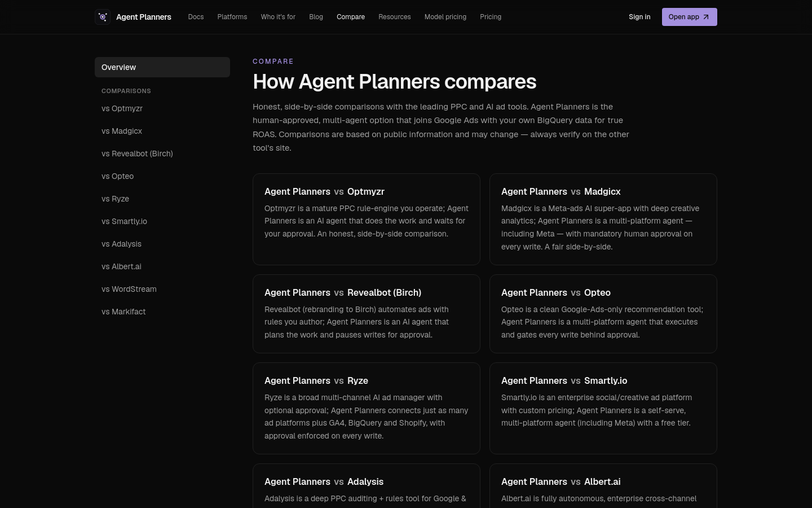
Task: Go to Who it's for
Action: (x=278, y=17)
